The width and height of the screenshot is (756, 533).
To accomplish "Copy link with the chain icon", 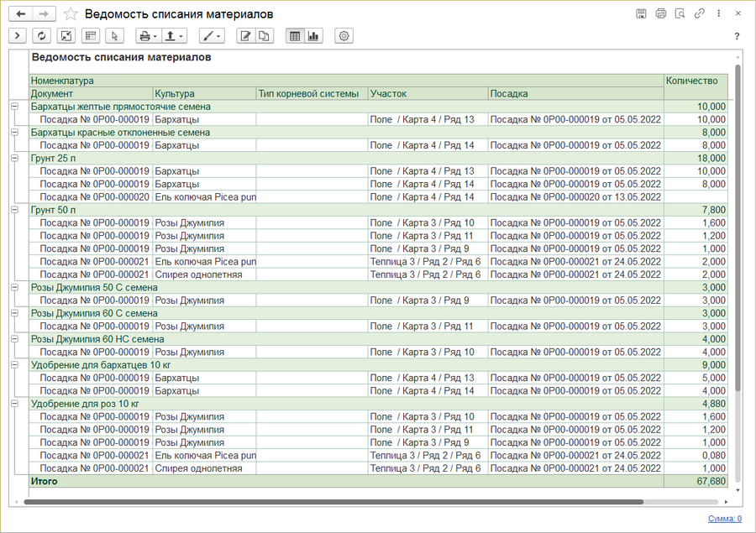I will [x=699, y=14].
